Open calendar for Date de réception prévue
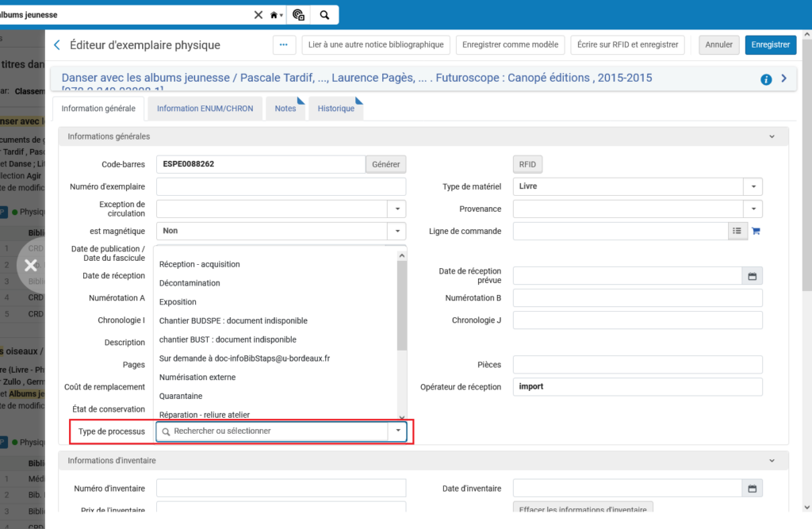Image resolution: width=812 pixels, height=529 pixels. 752,276
